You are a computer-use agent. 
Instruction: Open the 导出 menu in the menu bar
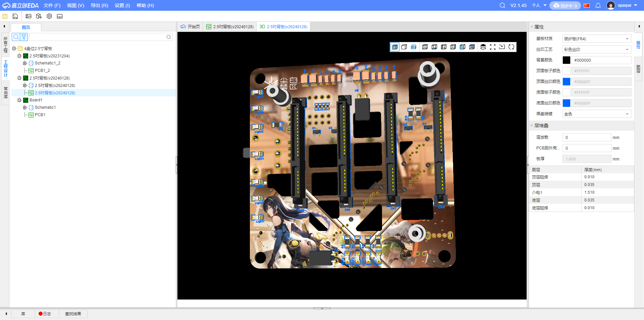point(99,5)
